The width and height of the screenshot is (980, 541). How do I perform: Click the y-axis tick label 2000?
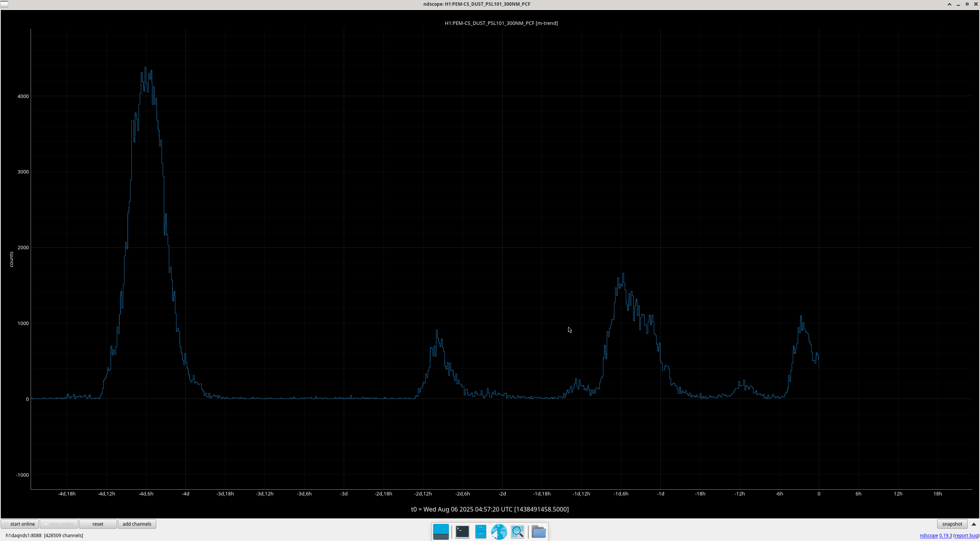23,247
